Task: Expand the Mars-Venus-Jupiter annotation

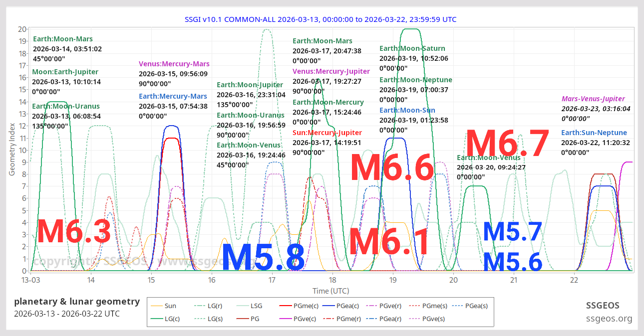Action: 594,98
